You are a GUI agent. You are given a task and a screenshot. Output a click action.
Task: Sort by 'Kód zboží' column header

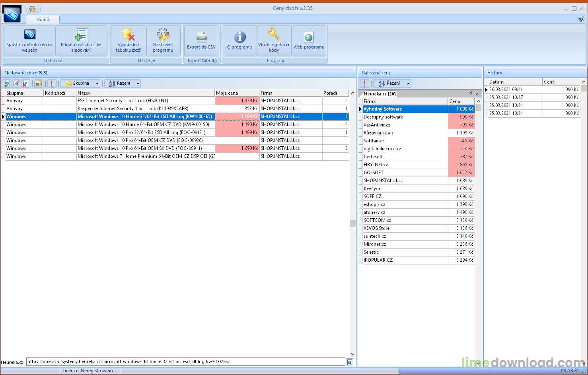pos(60,93)
